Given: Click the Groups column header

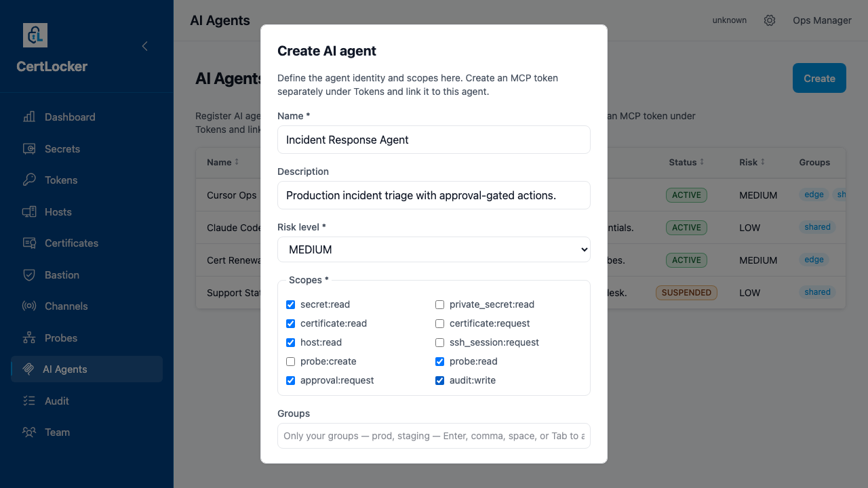Looking at the screenshot, I should click(x=814, y=162).
